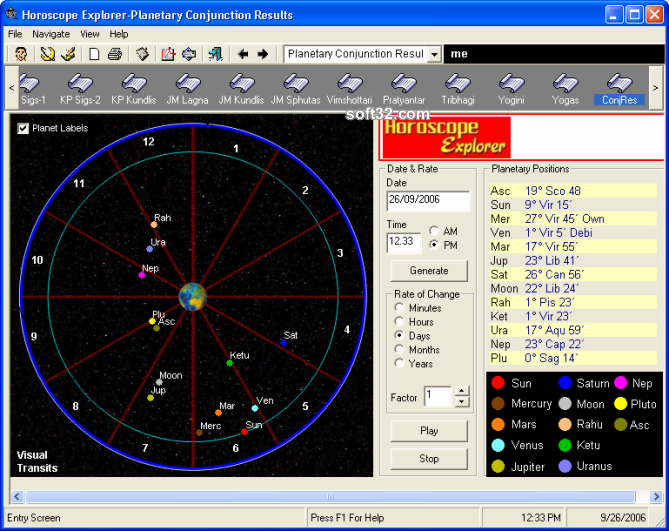Open the JM Sphutas page
The height and width of the screenshot is (531, 669).
295,89
